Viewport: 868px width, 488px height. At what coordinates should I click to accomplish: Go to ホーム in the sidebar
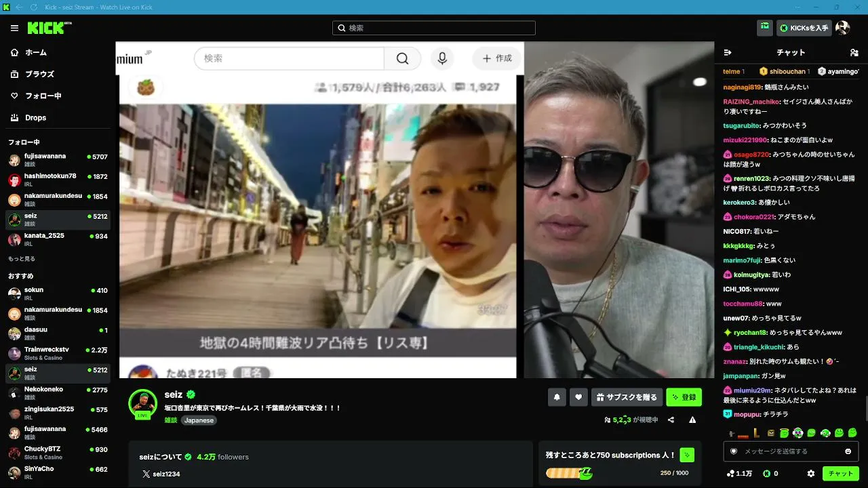pos(28,52)
